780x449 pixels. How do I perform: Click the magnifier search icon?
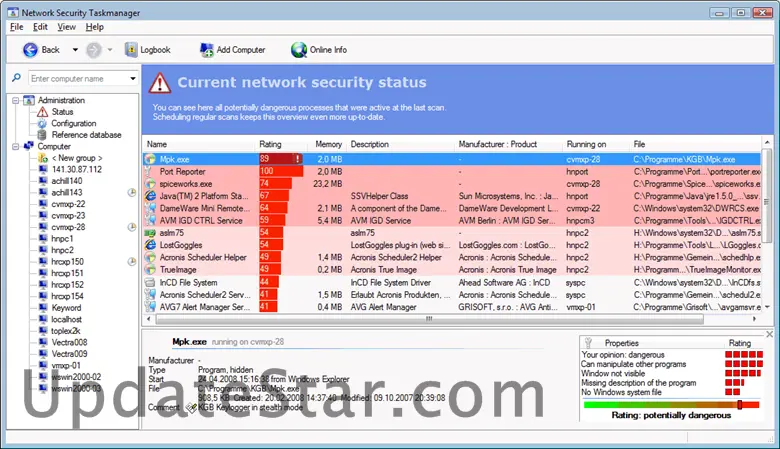pyautogui.click(x=16, y=78)
